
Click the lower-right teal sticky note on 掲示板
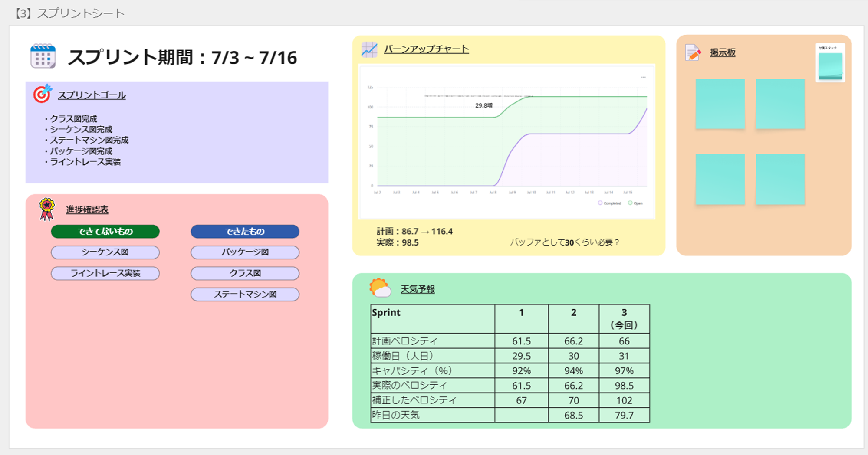click(x=780, y=179)
